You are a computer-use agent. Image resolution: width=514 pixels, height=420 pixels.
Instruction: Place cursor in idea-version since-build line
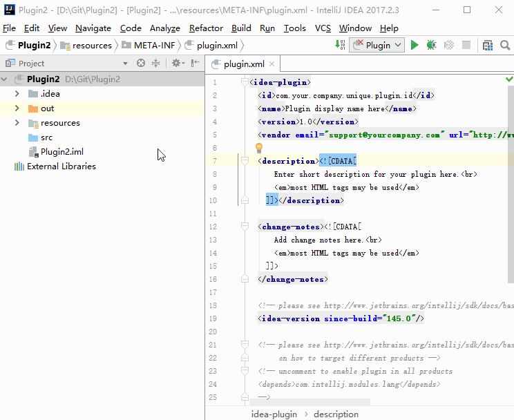pyautogui.click(x=341, y=318)
